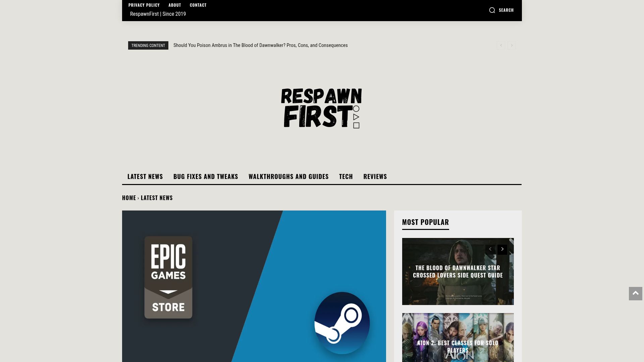Open the Latest News menu
Image resolution: width=644 pixels, height=362 pixels.
(x=145, y=176)
